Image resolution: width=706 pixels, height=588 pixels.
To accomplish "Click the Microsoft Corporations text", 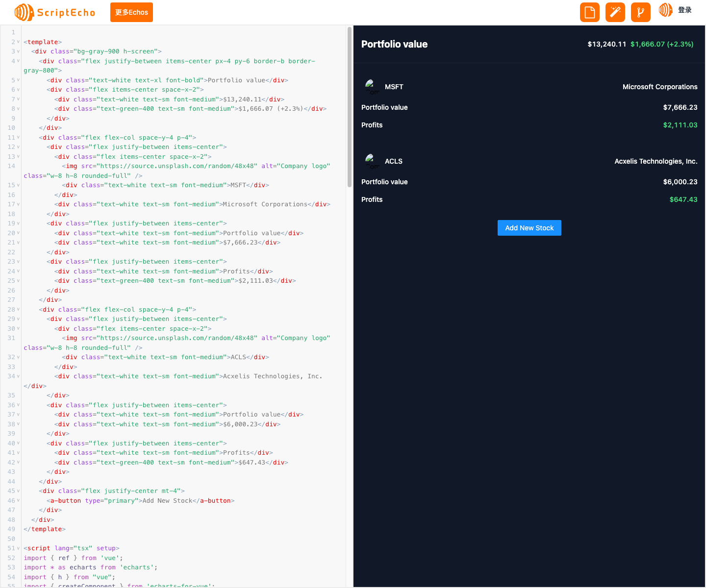I will 660,87.
